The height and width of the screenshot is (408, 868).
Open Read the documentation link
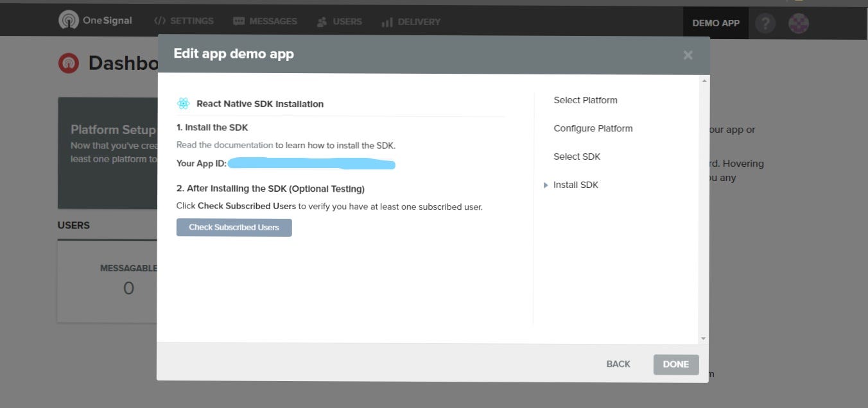[225, 145]
